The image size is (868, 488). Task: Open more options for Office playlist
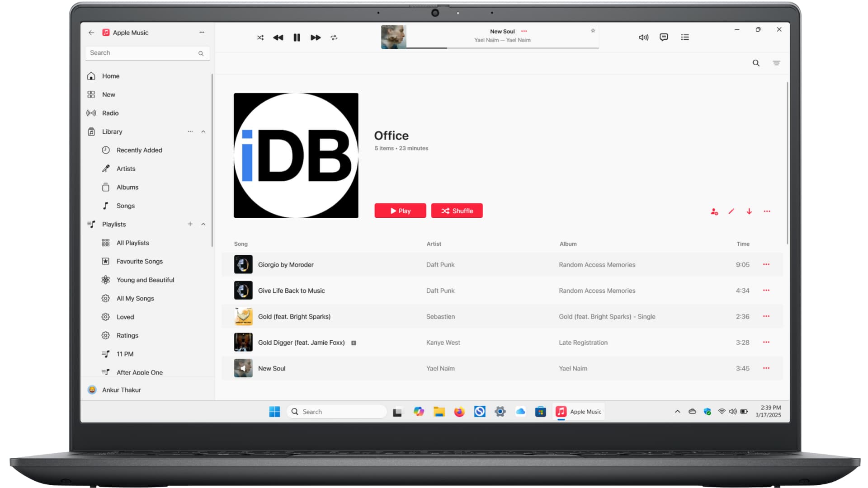(x=767, y=211)
